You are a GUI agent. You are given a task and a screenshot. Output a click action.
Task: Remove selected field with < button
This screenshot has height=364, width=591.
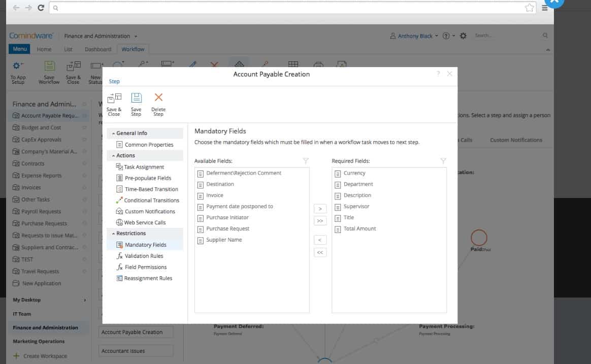[320, 240]
